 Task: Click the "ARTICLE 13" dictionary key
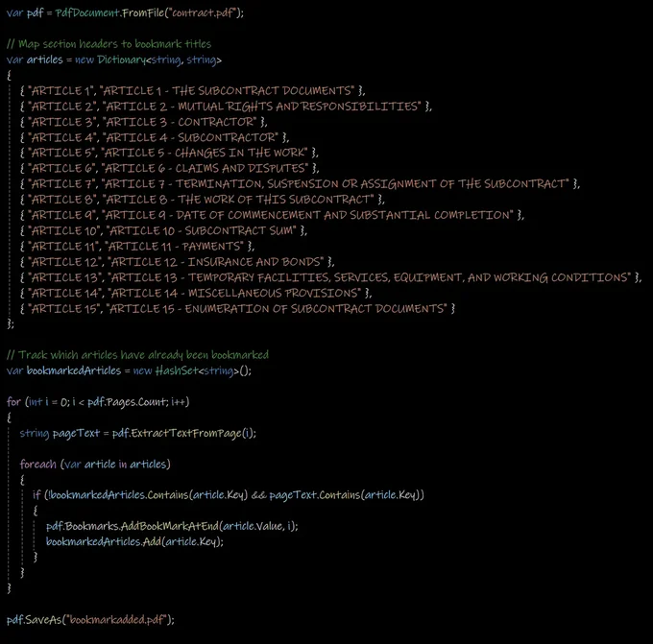click(x=65, y=277)
